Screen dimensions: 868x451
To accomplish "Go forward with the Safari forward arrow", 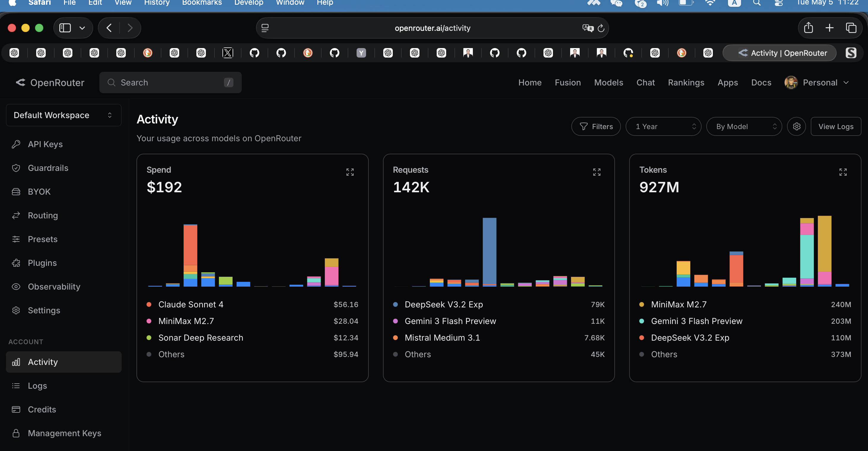I will (x=130, y=28).
